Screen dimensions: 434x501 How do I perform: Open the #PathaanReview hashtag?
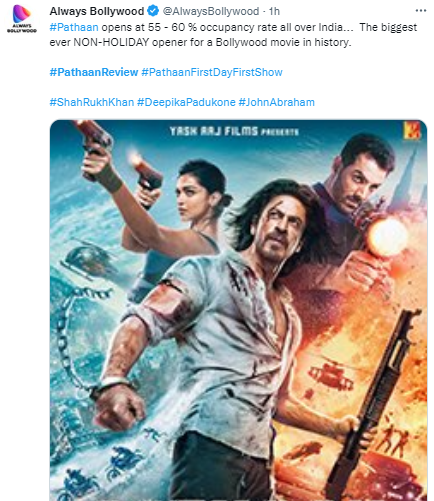94,72
